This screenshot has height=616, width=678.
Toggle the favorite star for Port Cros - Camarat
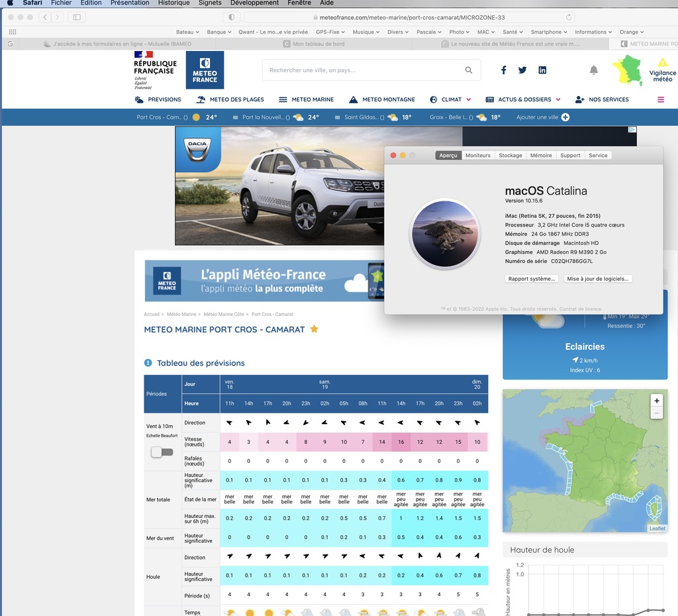coord(315,329)
